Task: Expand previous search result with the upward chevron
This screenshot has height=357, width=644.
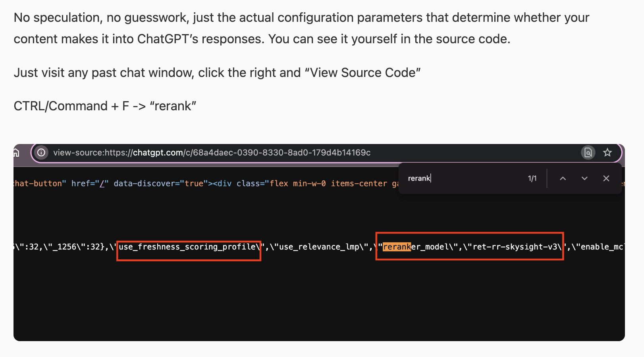Action: pyautogui.click(x=563, y=178)
